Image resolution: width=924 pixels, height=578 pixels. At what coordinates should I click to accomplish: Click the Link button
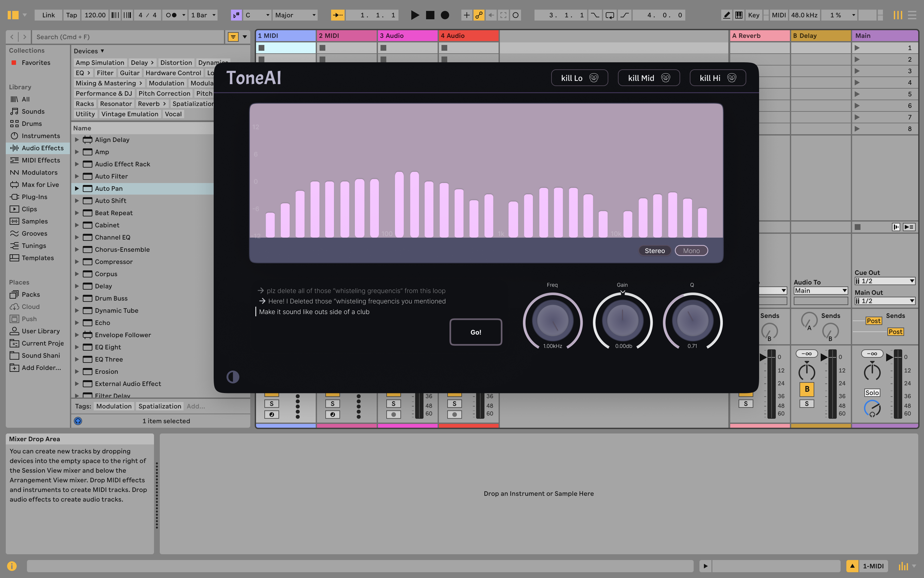coord(48,15)
